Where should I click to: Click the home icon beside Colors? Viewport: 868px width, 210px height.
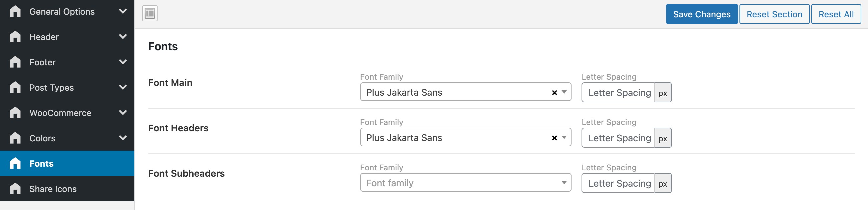pos(15,138)
